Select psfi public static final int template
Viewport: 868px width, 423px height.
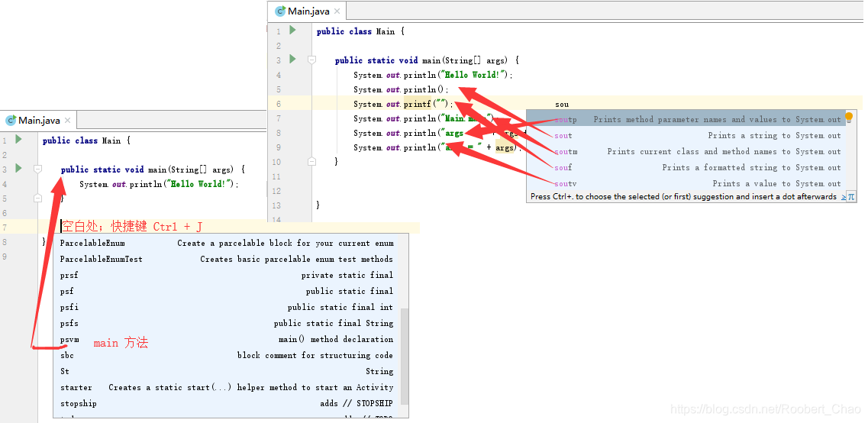tap(227, 307)
